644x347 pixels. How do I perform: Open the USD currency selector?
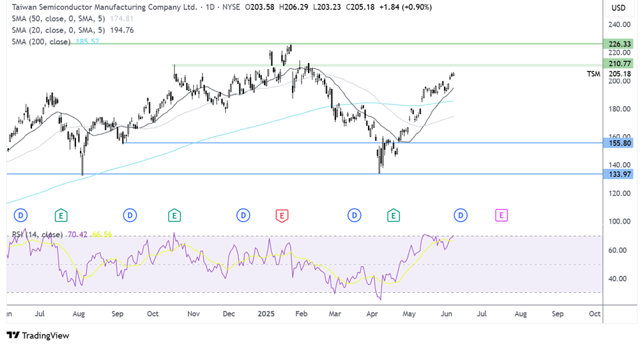(x=619, y=8)
